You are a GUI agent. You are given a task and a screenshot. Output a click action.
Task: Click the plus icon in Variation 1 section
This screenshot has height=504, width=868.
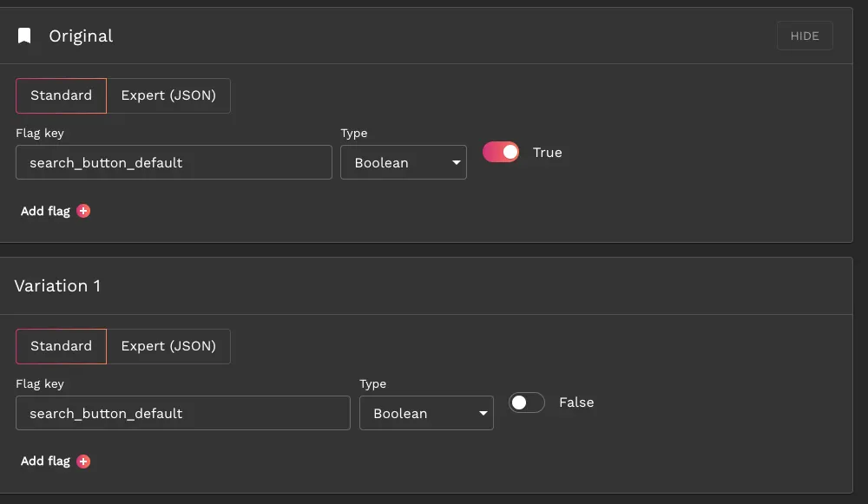(x=83, y=461)
